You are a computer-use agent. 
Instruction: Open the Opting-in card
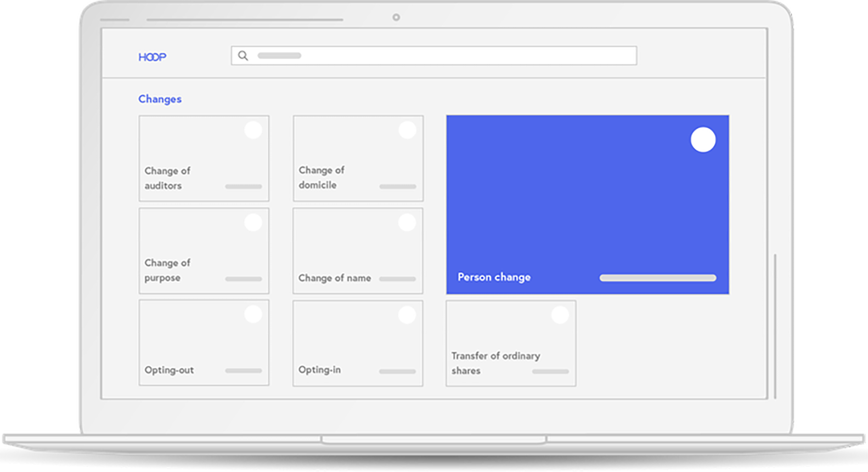point(358,343)
